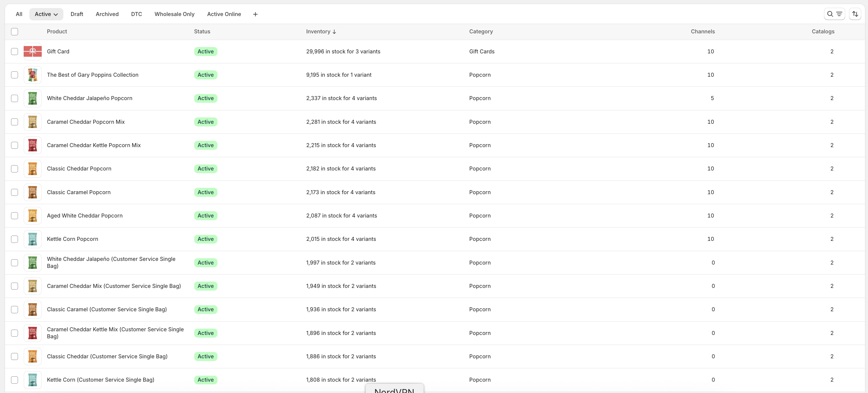Screen dimensions: 868x393
Task: Click Caramel Cheddar Kettle Popcorn Mix image
Action: click(x=33, y=145)
